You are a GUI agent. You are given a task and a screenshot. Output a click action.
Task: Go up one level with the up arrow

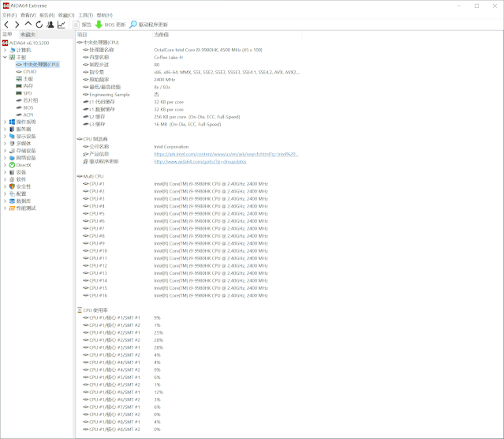click(x=28, y=24)
